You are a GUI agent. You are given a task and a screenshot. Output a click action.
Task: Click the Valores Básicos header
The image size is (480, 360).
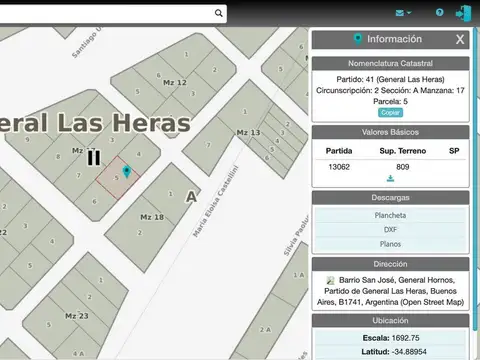pyautogui.click(x=390, y=132)
